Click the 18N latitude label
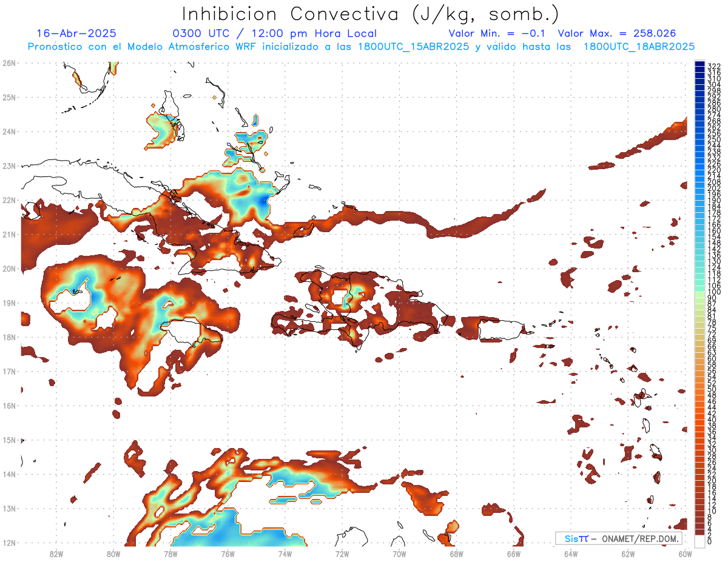Viewport: 728px width, 562px height. (x=9, y=337)
